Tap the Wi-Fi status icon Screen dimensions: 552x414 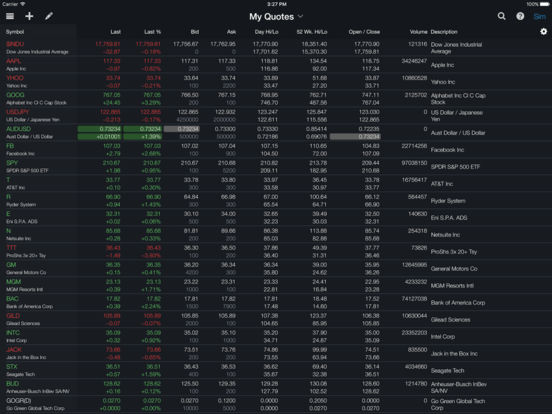pyautogui.click(x=23, y=4)
